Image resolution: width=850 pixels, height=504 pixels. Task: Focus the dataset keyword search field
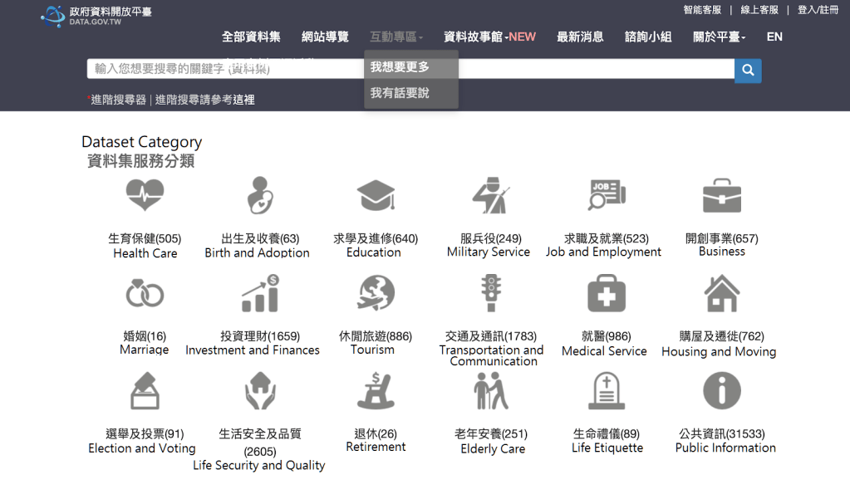[x=224, y=69]
